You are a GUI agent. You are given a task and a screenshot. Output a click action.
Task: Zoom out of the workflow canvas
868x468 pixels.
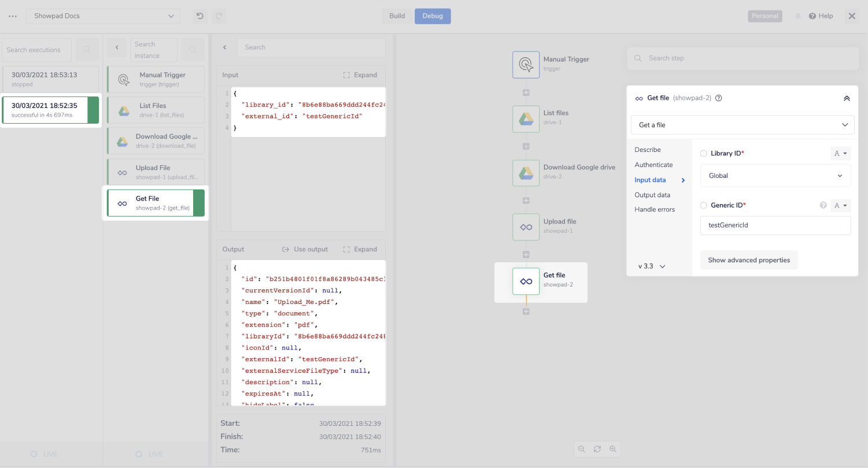(x=581, y=449)
